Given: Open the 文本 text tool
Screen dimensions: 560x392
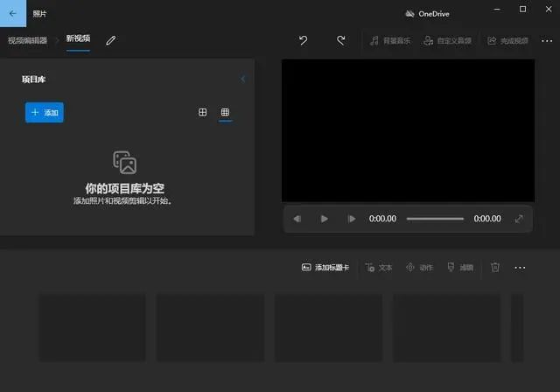Looking at the screenshot, I should coord(379,268).
